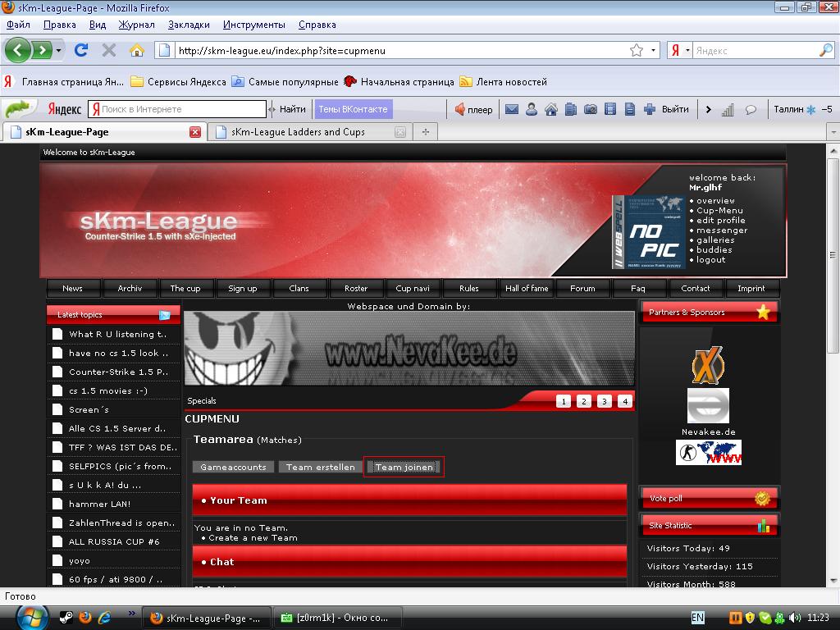Click the green forward arrow button
This screenshot has width=840, height=630.
[41, 50]
